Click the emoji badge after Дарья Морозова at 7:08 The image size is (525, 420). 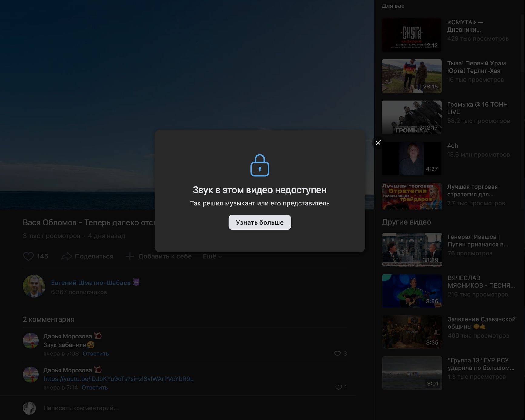coord(98,336)
